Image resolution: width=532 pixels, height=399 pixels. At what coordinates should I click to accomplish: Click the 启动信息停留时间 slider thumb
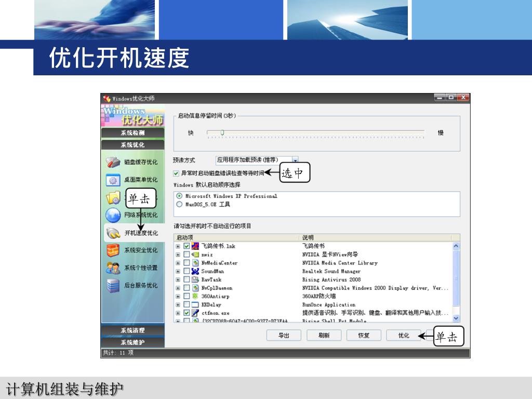pyautogui.click(x=222, y=132)
